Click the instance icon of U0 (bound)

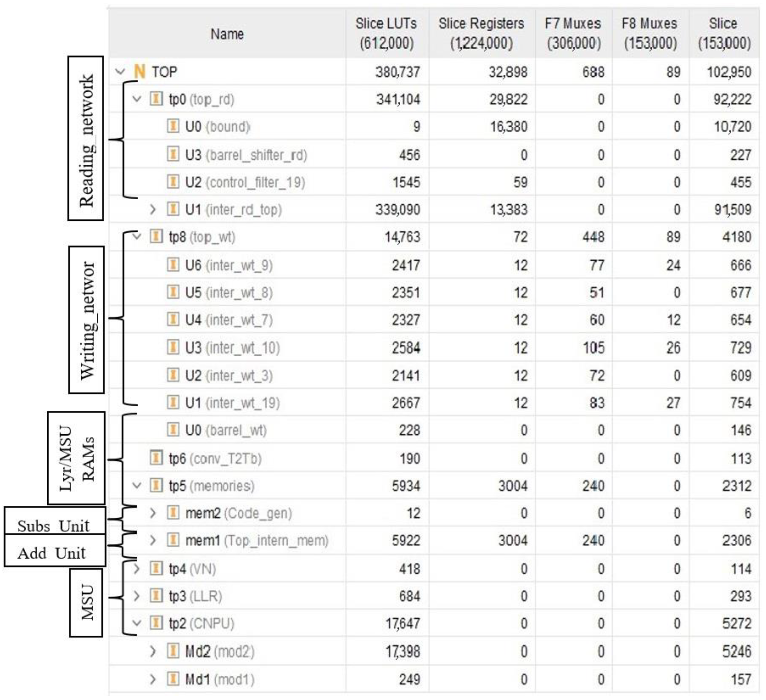(x=173, y=126)
